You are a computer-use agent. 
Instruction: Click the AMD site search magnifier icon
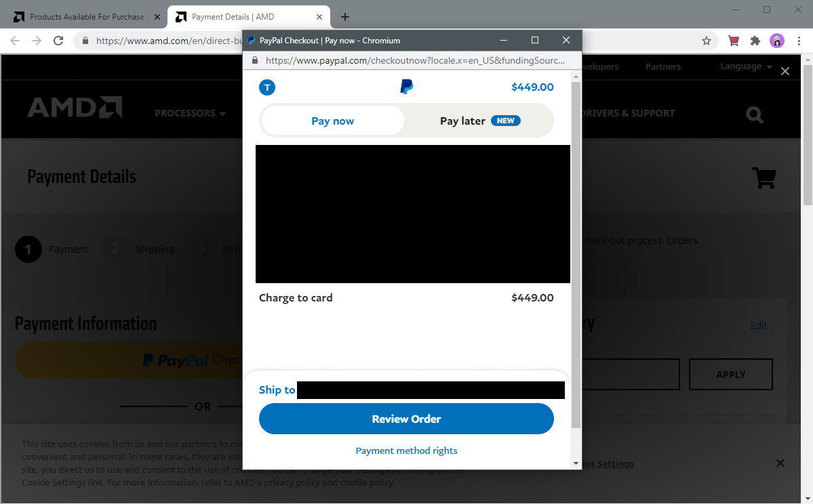coord(755,114)
